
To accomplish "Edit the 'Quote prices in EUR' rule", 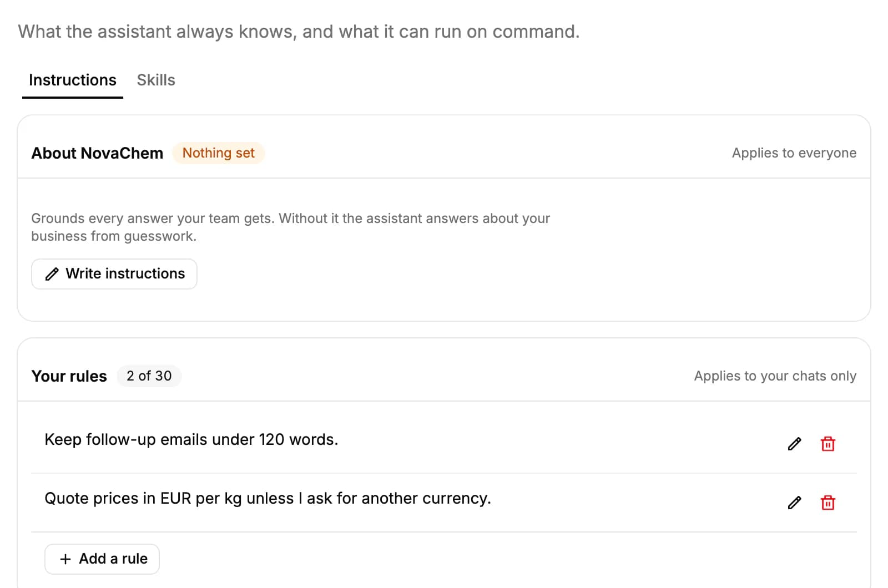I will coord(794,503).
